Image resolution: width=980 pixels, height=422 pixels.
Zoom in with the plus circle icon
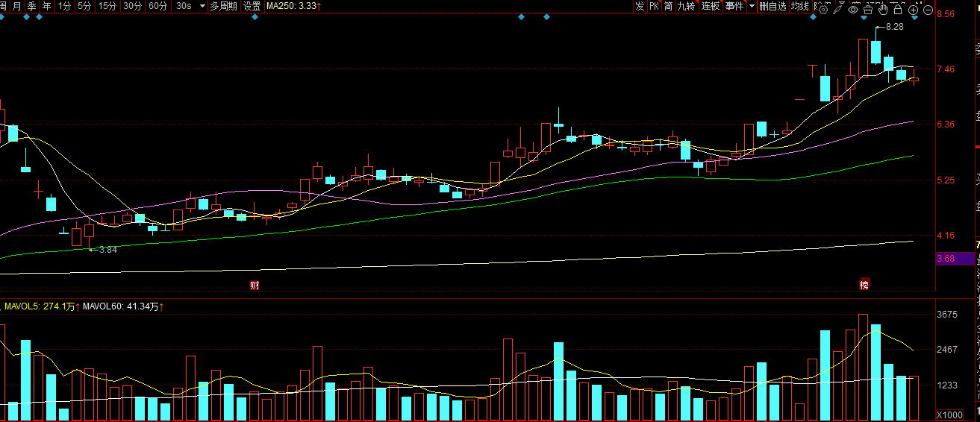913,10
